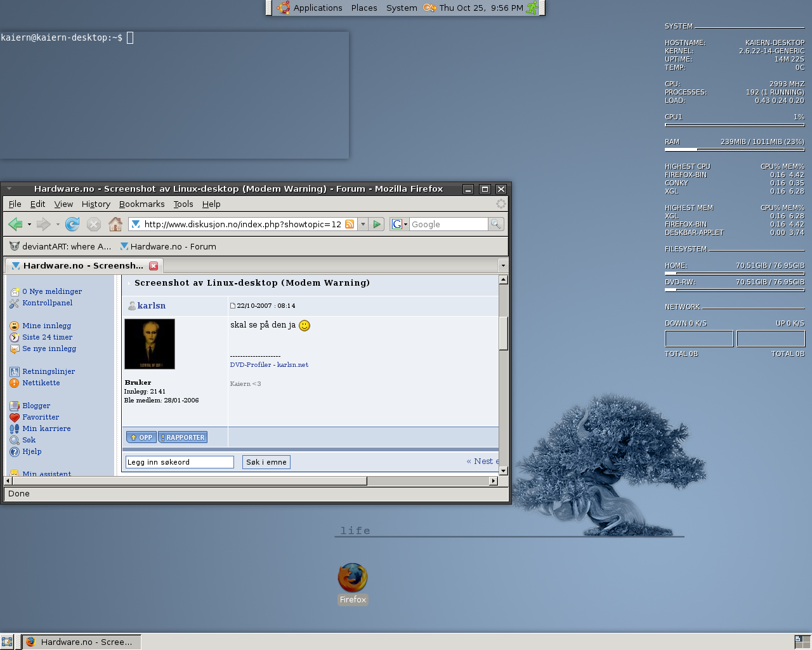The width and height of the screenshot is (812, 650).
Task: Open Se nye innlegg link
Action: tap(49, 348)
